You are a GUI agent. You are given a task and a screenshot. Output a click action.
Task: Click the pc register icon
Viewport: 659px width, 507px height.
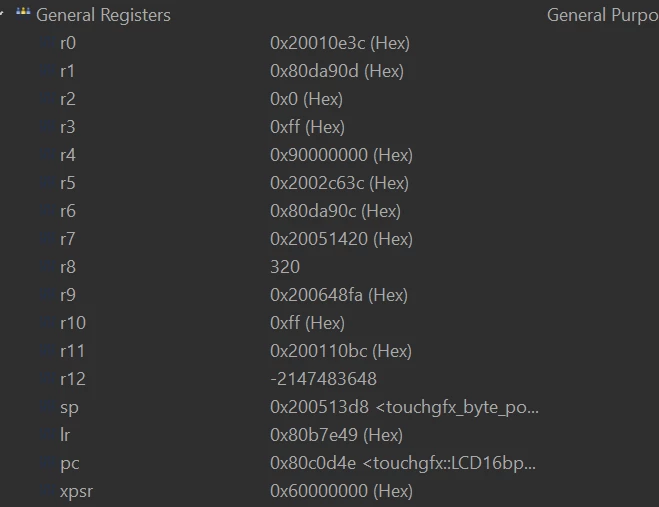click(x=48, y=463)
